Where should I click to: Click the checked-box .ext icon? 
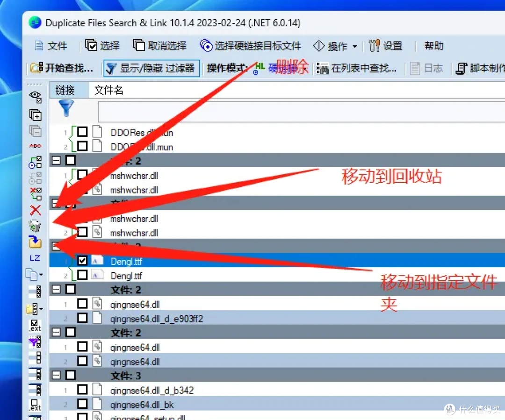(35, 325)
